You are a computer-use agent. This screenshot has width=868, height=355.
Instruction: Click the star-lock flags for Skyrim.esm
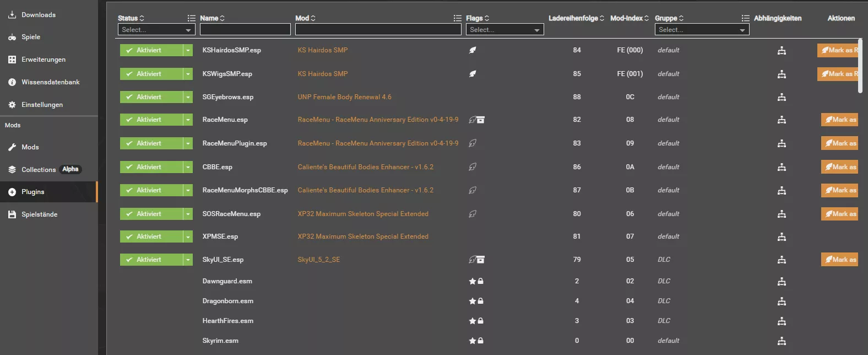(476, 341)
